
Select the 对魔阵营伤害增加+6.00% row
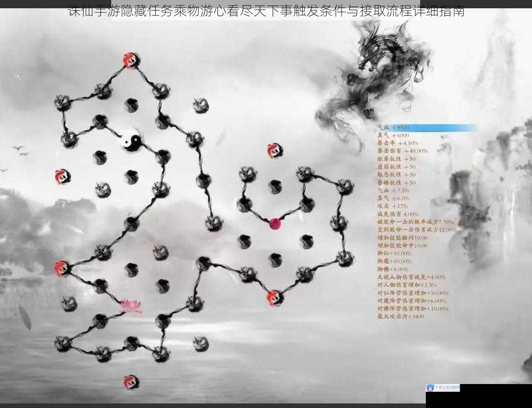(x=412, y=300)
